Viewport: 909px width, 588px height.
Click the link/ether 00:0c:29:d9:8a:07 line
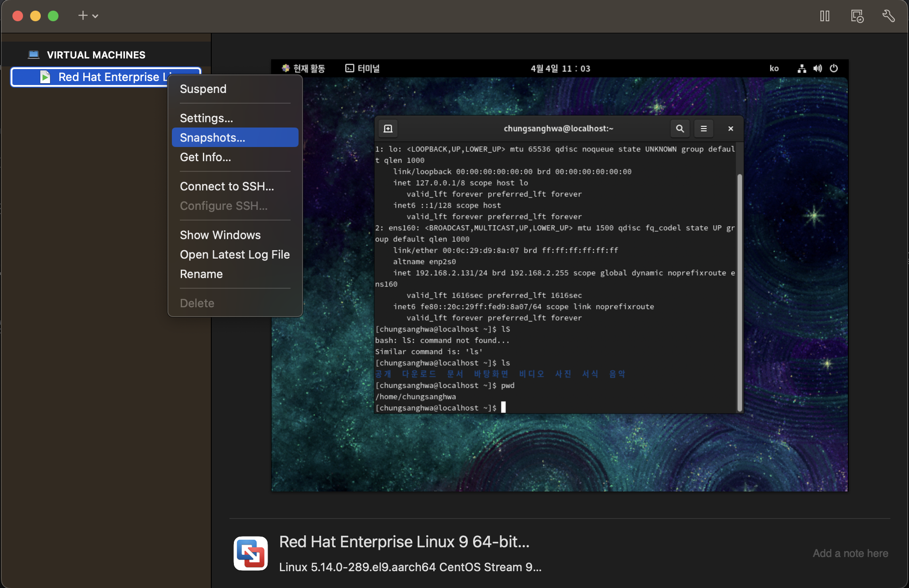coord(505,251)
